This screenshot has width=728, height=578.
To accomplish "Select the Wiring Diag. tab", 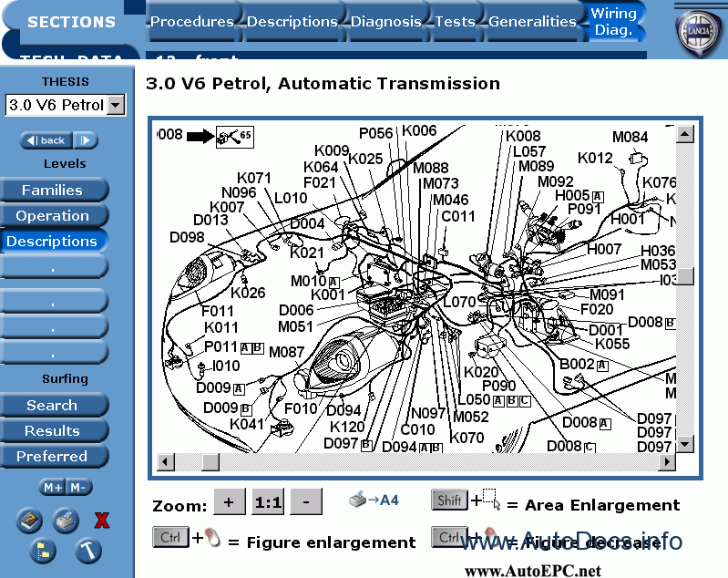I will point(613,21).
